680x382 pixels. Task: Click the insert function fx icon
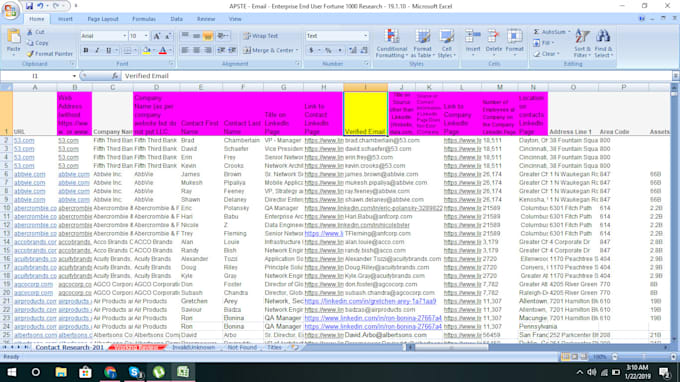115,76
